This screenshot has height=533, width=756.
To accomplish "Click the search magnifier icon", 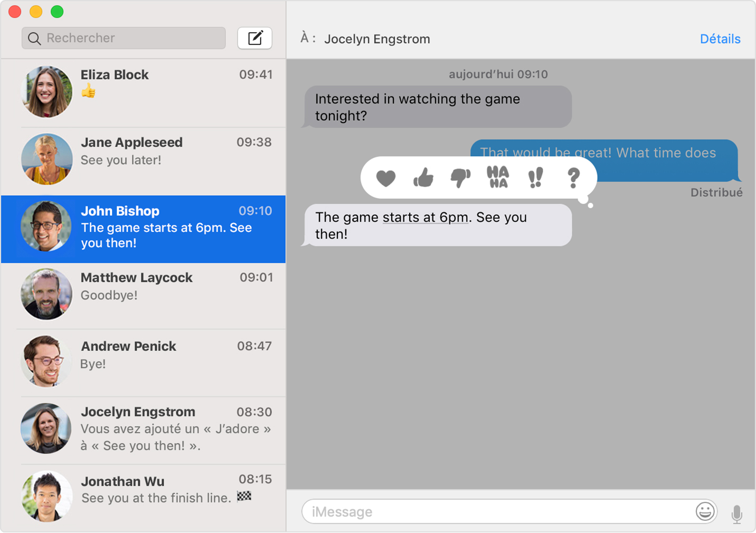I will pyautogui.click(x=34, y=39).
